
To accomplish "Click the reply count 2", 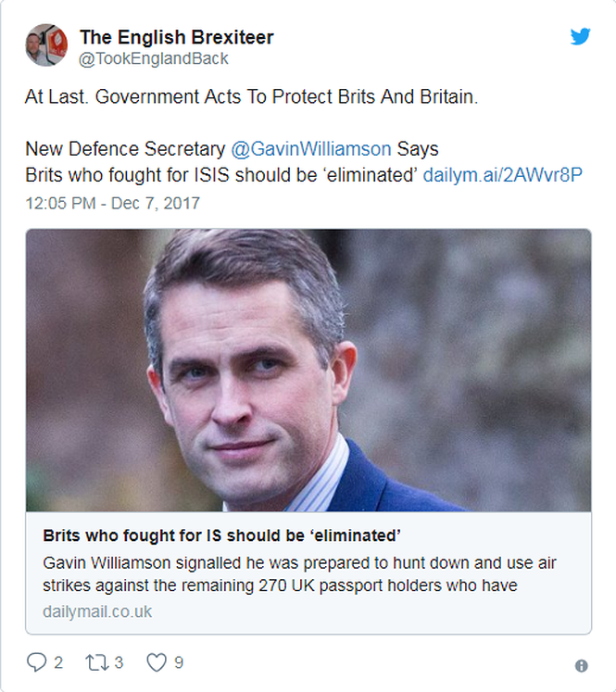I will click(58, 662).
